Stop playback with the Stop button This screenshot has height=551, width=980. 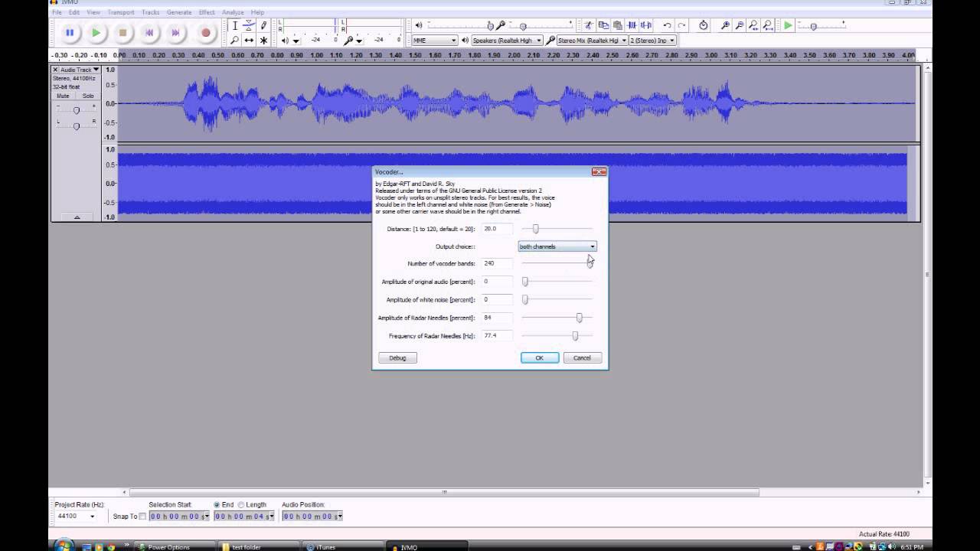tap(122, 33)
